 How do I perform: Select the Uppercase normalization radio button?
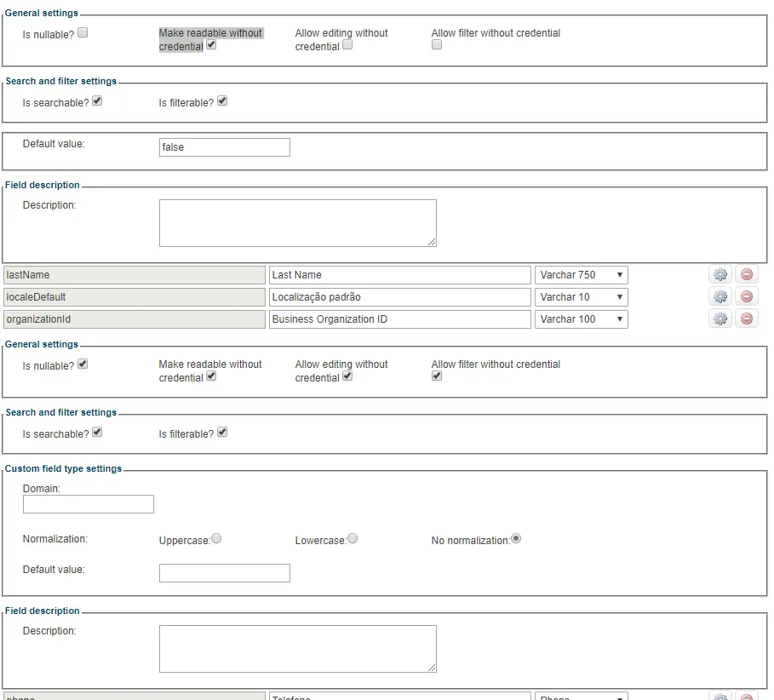[x=216, y=539]
